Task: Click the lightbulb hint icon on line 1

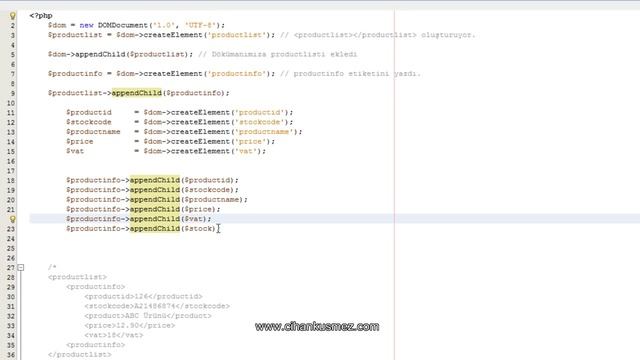Action: (x=13, y=16)
